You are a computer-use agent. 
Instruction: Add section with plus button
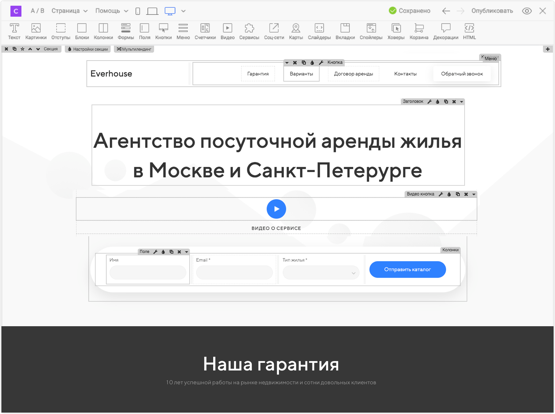pos(548,49)
